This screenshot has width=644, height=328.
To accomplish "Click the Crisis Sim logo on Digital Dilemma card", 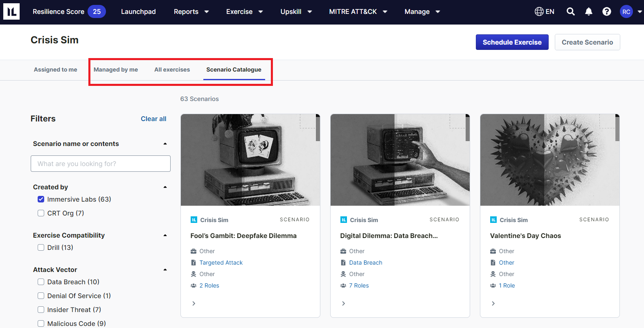I will pyautogui.click(x=344, y=220).
